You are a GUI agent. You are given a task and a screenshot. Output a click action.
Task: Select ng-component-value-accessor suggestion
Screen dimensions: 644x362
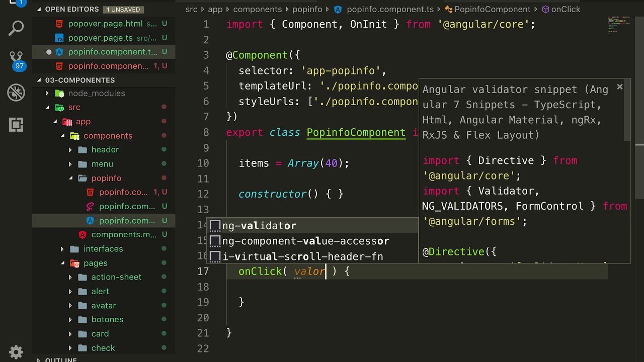click(312, 241)
